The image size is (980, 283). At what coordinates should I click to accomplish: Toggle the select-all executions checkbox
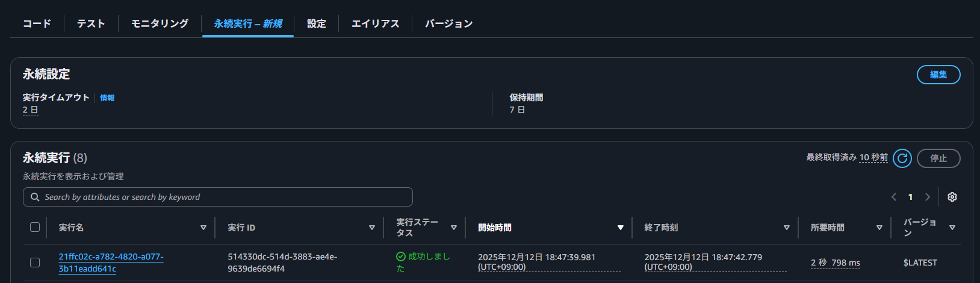[x=35, y=227]
